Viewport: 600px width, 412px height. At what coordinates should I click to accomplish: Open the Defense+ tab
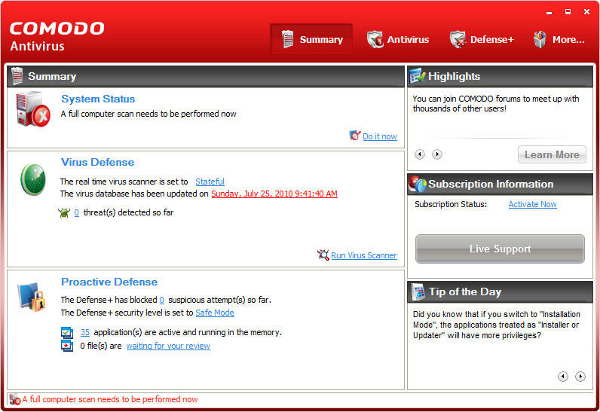tap(482, 39)
